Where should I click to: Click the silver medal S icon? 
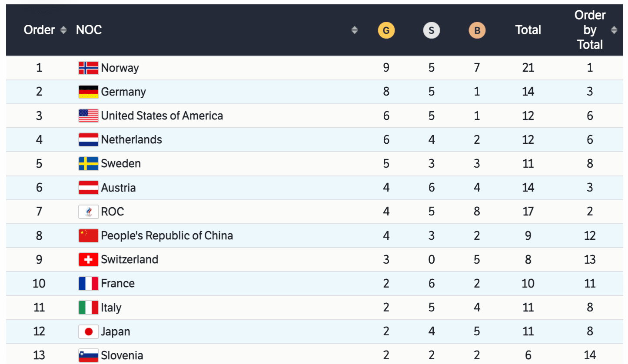point(431,30)
